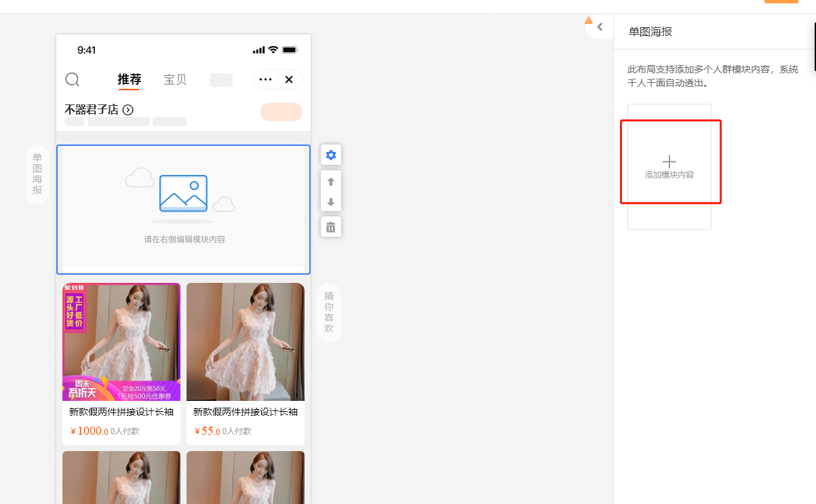Select the 猜你喜欢 side label

click(329, 312)
